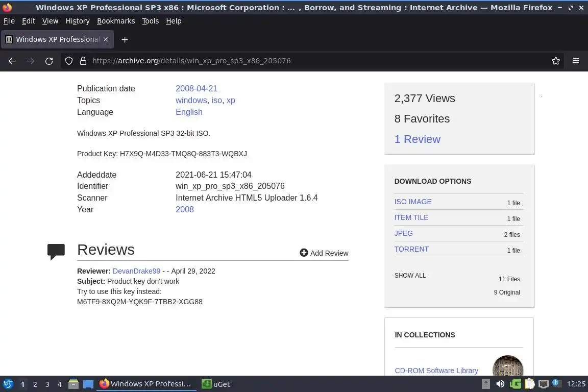Download the ISO IMAGE file
Screen dimensions: 588x392
(413, 202)
